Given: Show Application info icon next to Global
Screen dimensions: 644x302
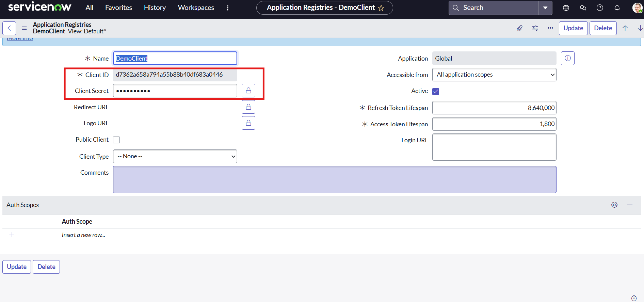Looking at the screenshot, I should (567, 58).
